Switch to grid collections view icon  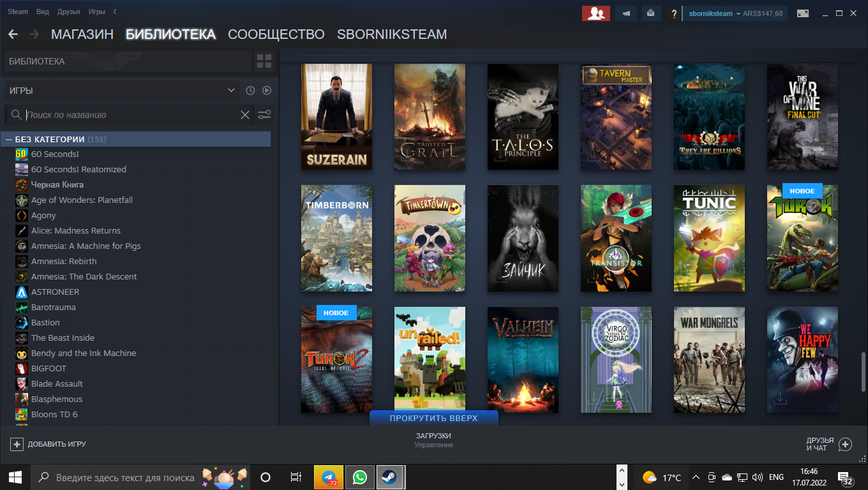click(x=264, y=61)
